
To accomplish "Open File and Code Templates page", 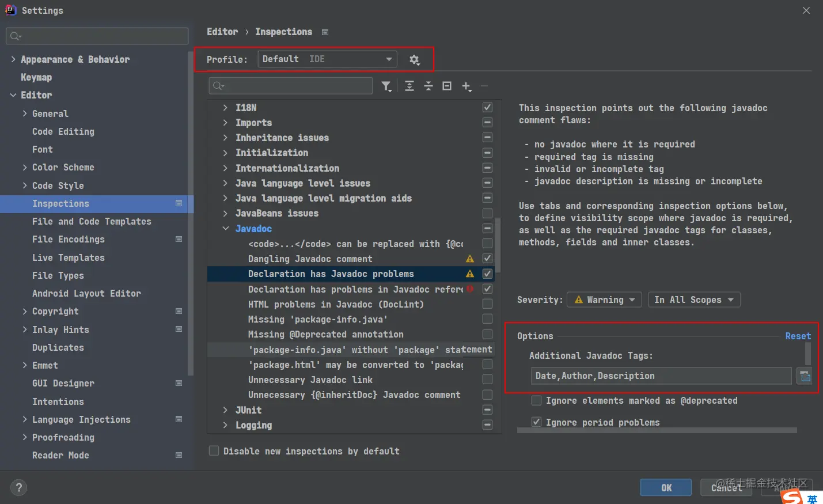I will pos(92,221).
